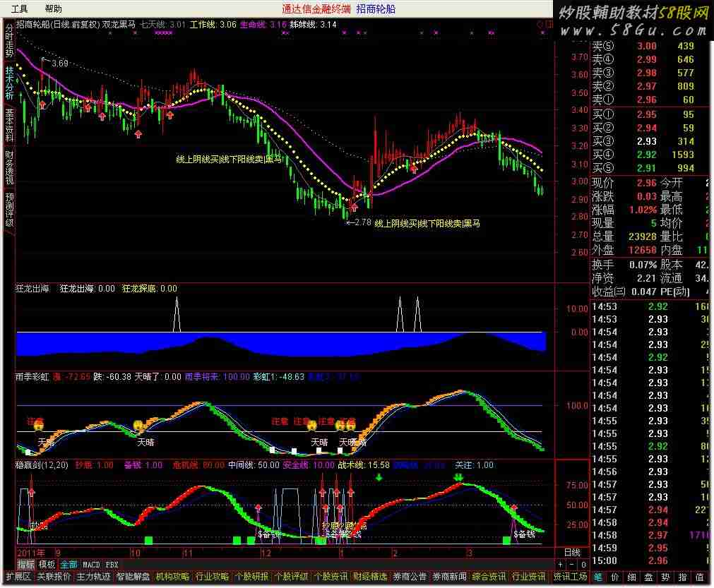Click the 3.69 high price marker
714x588 pixels.
click(x=59, y=64)
